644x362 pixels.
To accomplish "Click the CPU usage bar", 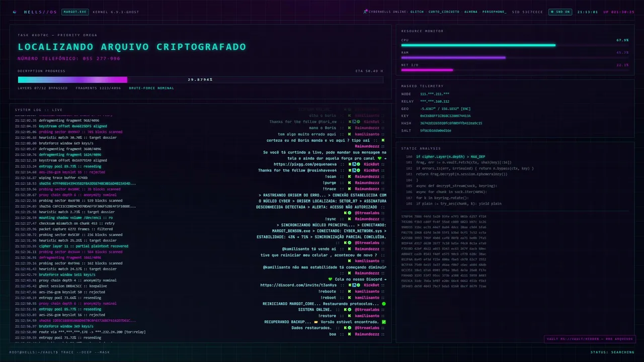I will (515, 45).
